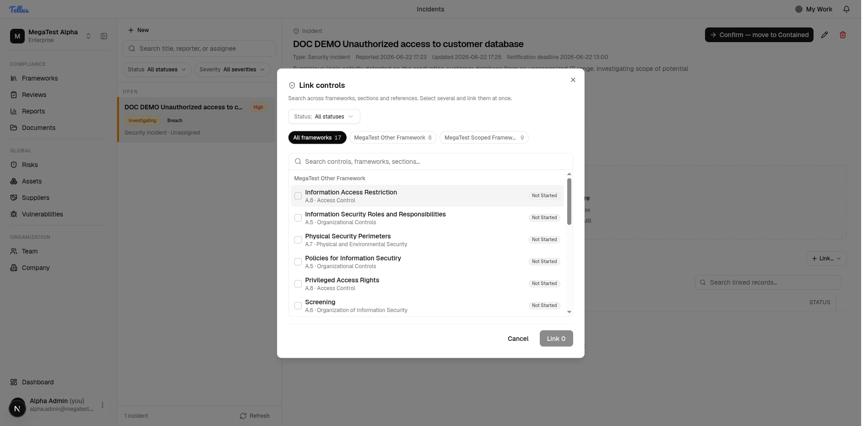Screen dimensions: 868x426
Task: Focus the Search controls input
Action: [x=430, y=162]
